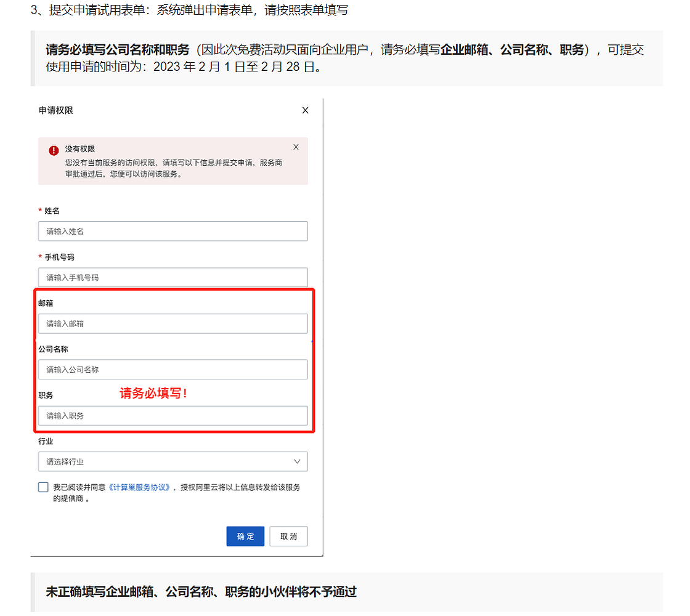This screenshot has width=690, height=616.
Task: Open the 《计算巢服务协议》 link
Action: click(x=140, y=487)
